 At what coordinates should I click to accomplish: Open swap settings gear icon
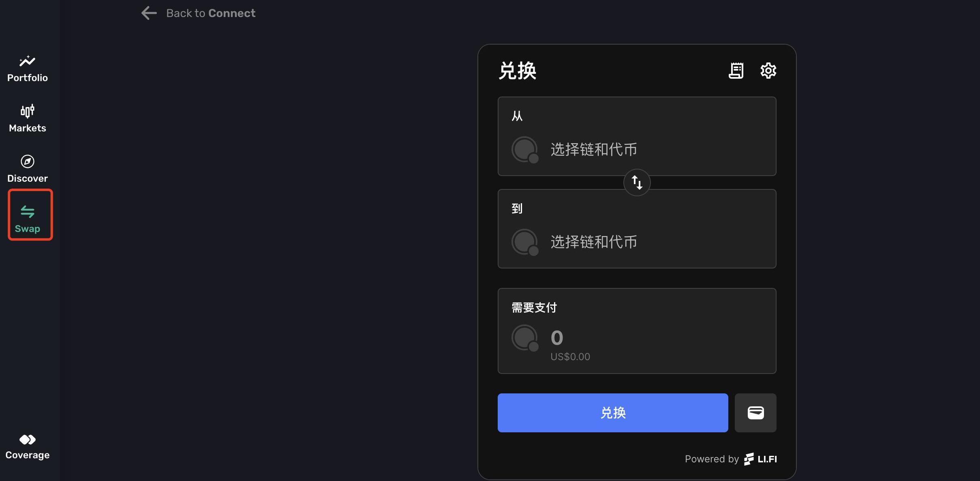768,71
